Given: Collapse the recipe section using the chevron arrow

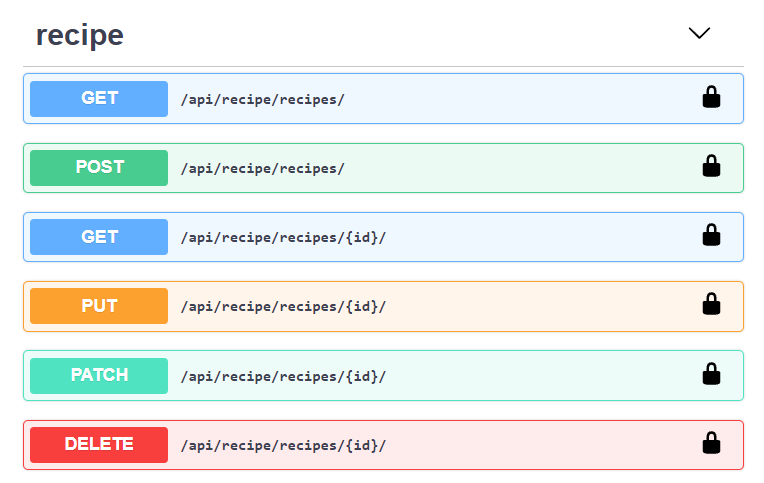Looking at the screenshot, I should click(699, 33).
